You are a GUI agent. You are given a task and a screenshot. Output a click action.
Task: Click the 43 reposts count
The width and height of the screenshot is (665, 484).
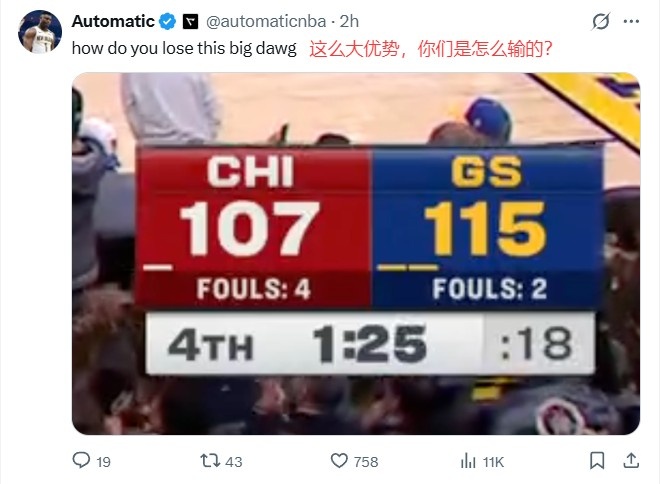pyautogui.click(x=234, y=462)
